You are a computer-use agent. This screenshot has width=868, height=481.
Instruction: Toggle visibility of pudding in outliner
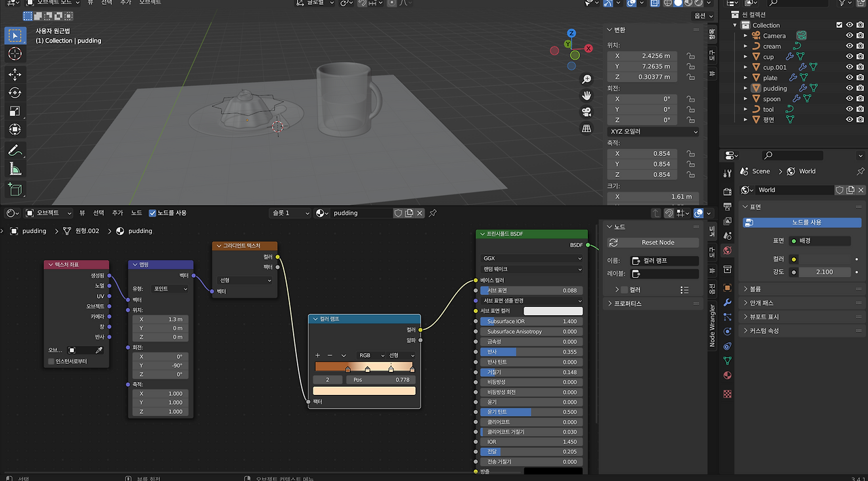click(x=850, y=88)
